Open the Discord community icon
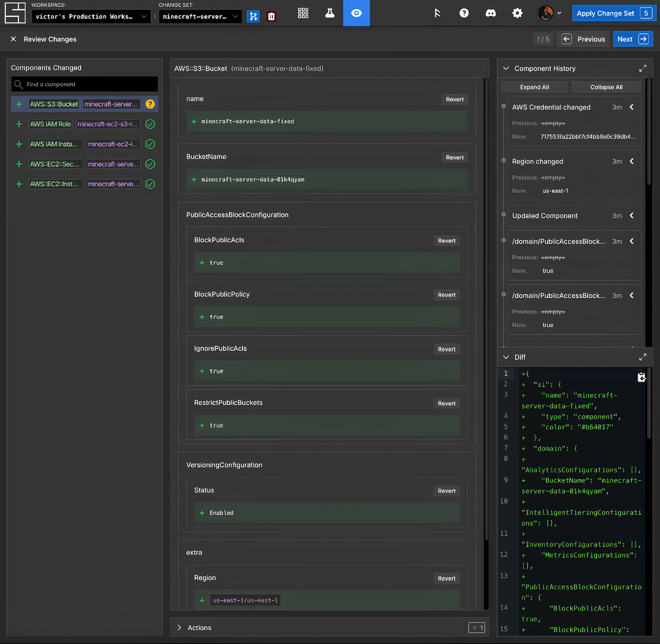The image size is (660, 644). click(x=491, y=13)
